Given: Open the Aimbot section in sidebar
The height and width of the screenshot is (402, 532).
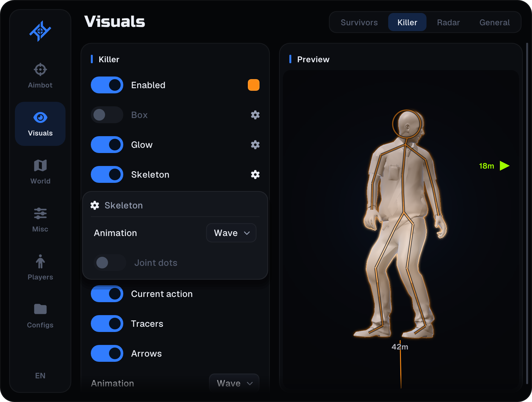Looking at the screenshot, I should click(40, 76).
